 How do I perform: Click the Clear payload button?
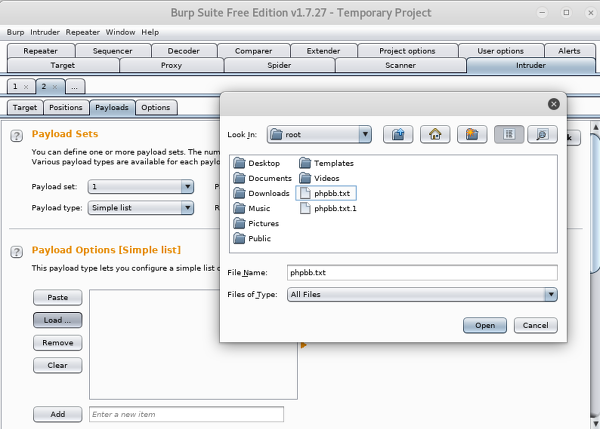(x=58, y=365)
